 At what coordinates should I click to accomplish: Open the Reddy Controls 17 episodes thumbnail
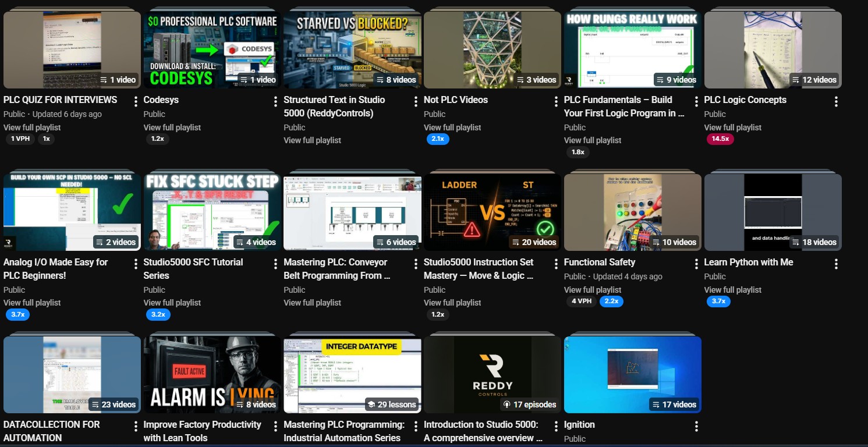coord(493,374)
